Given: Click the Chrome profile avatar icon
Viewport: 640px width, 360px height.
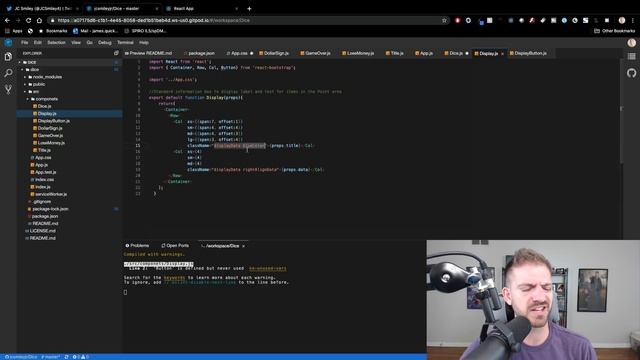Looking at the screenshot, I should [x=622, y=20].
